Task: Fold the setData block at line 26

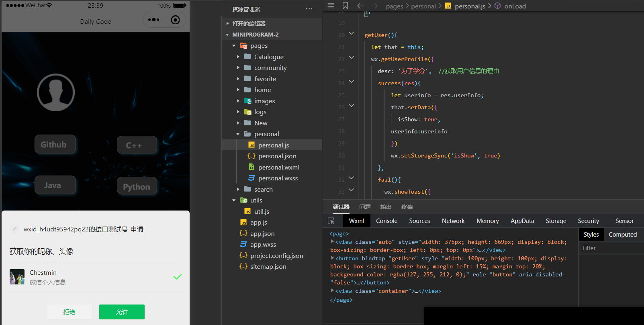Action: [351, 106]
